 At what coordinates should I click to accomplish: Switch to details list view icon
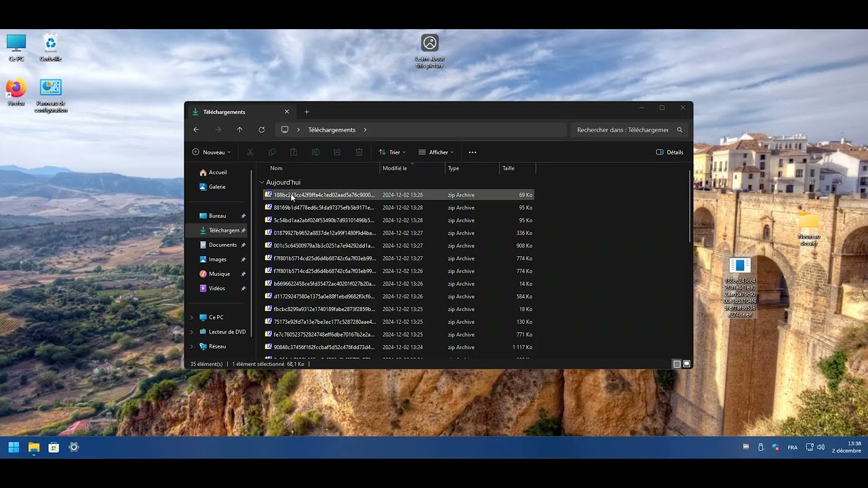point(677,364)
